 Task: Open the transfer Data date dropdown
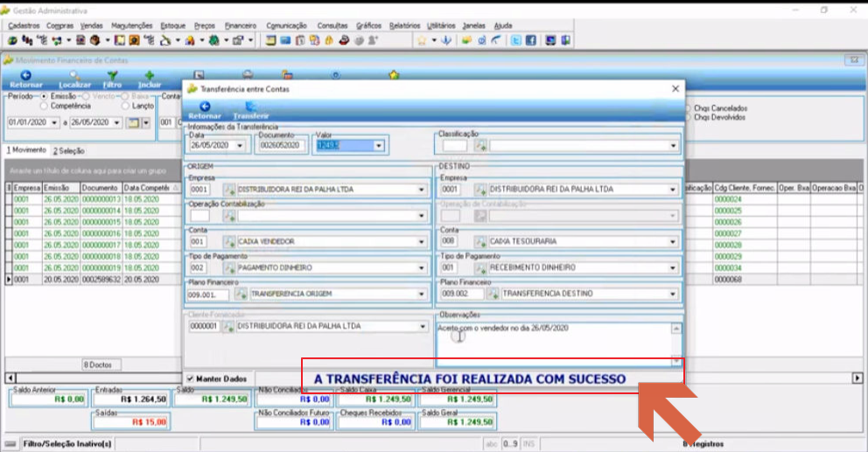click(241, 145)
